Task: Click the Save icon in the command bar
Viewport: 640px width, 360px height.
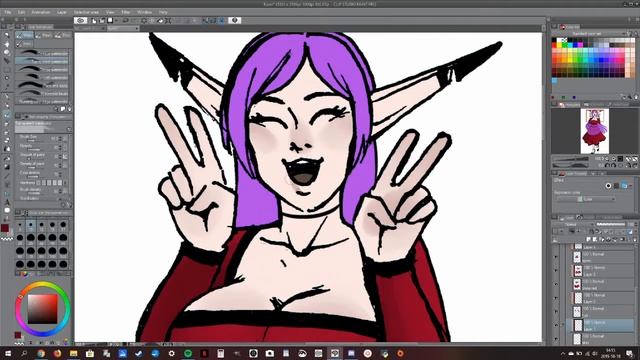Action: (x=110, y=20)
